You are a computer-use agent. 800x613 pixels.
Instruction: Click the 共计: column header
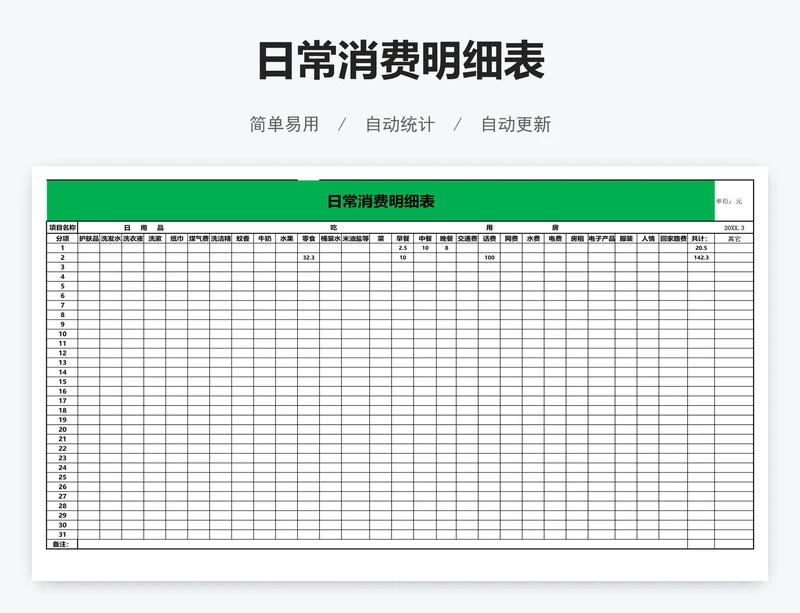[x=701, y=238]
